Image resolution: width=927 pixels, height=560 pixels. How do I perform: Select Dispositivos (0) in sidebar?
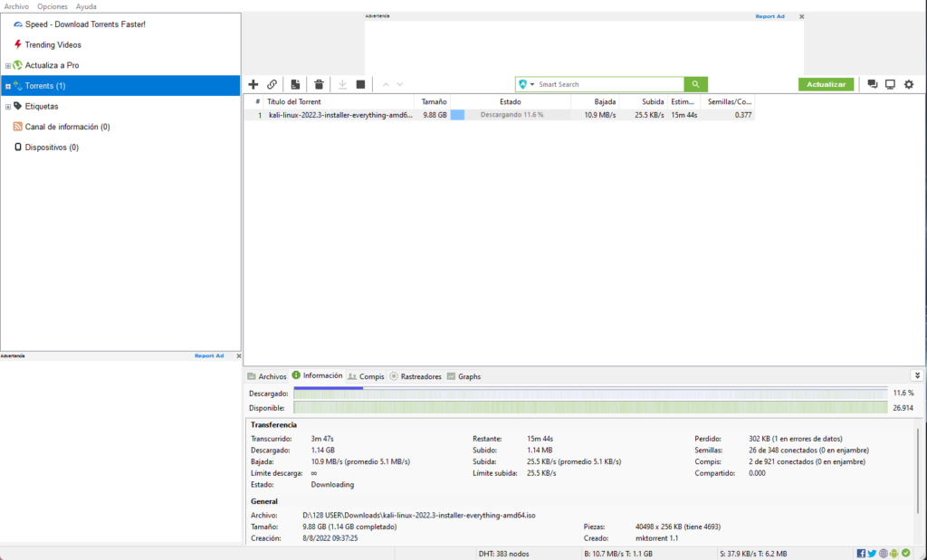point(52,147)
